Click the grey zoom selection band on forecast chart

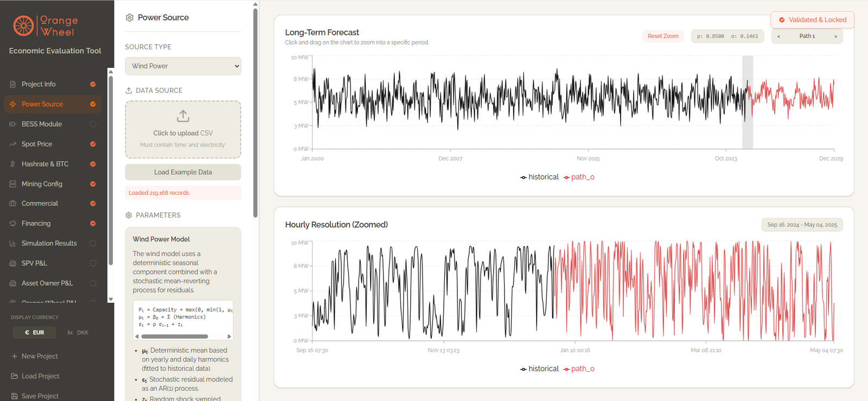(x=748, y=102)
